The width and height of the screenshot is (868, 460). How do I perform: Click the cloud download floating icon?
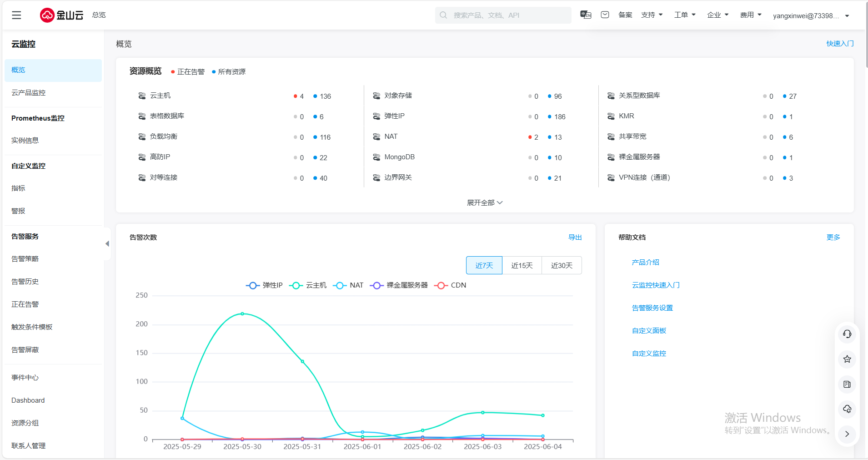click(847, 409)
